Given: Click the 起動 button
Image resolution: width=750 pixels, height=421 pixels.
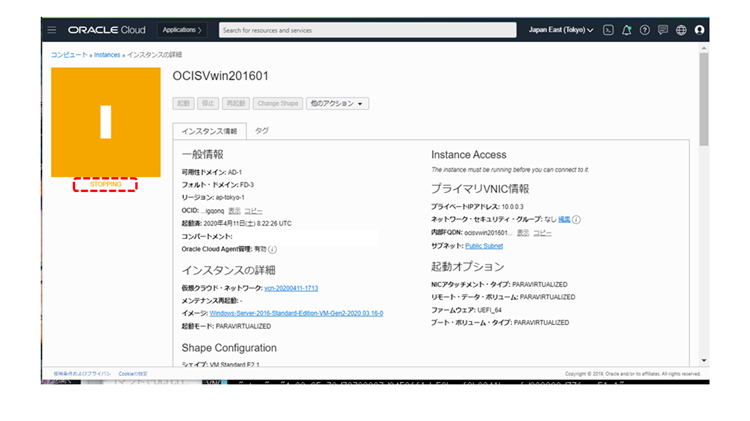Looking at the screenshot, I should pyautogui.click(x=183, y=103).
